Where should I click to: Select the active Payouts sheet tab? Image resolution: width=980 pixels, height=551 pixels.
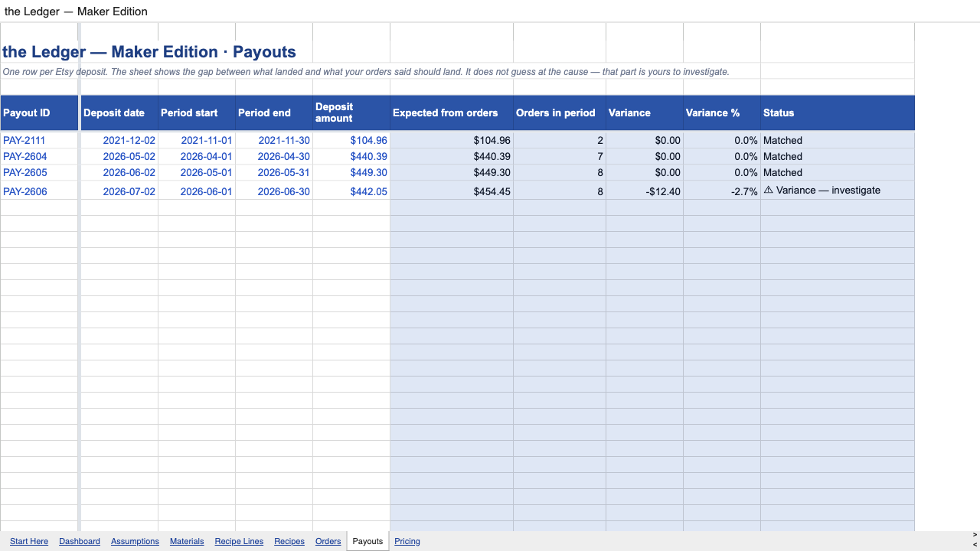coord(367,541)
